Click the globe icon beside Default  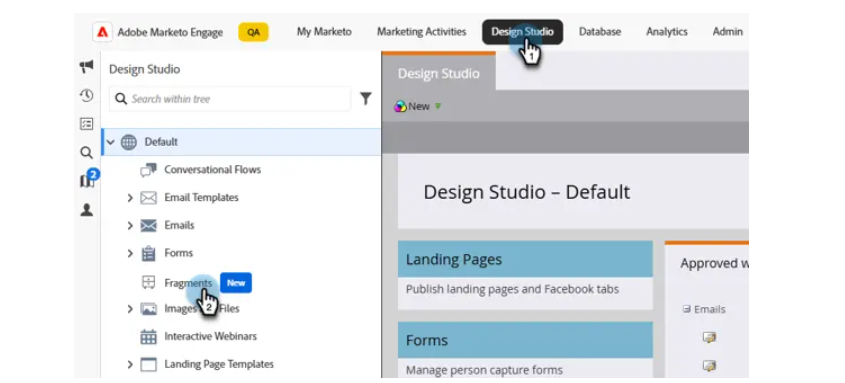tap(128, 142)
